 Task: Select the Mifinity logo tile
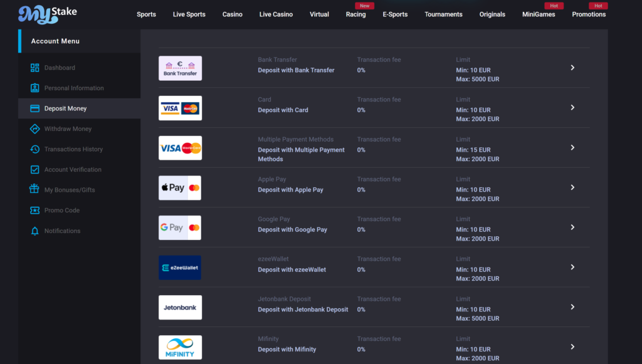180,348
